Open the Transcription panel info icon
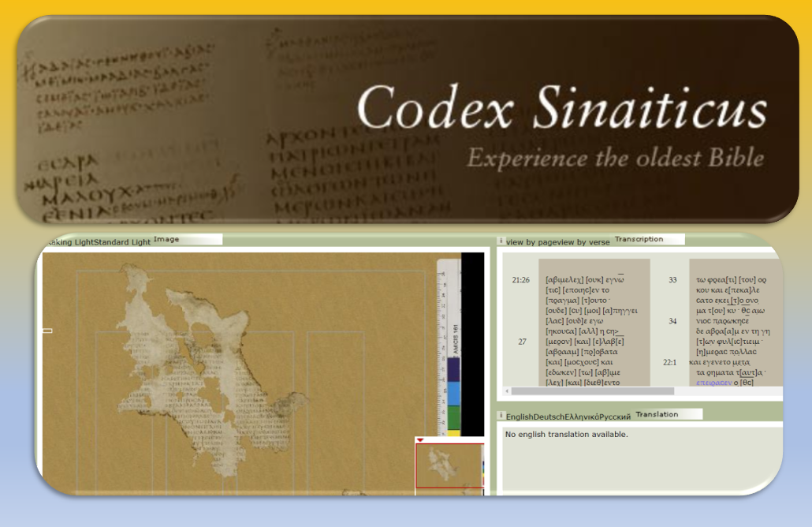 501,241
